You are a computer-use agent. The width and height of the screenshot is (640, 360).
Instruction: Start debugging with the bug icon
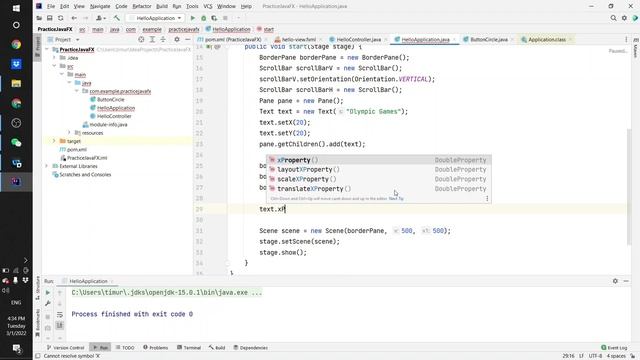coord(203,18)
